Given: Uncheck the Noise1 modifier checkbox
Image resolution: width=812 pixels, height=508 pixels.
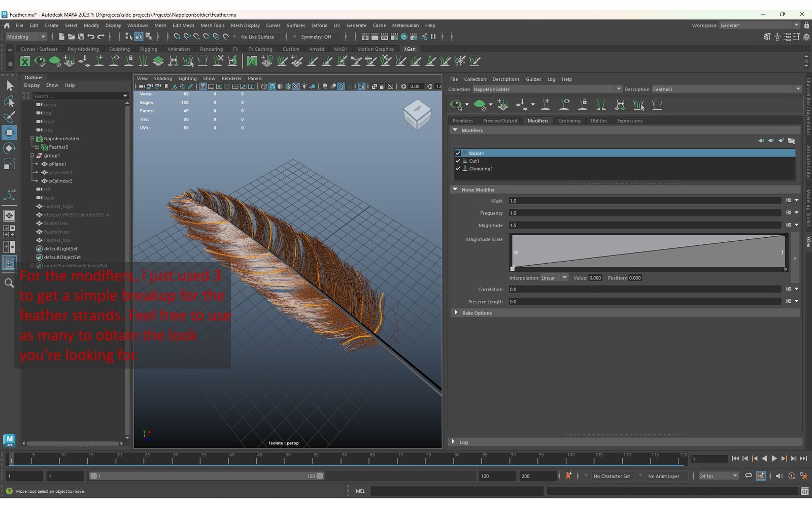Looking at the screenshot, I should [458, 153].
